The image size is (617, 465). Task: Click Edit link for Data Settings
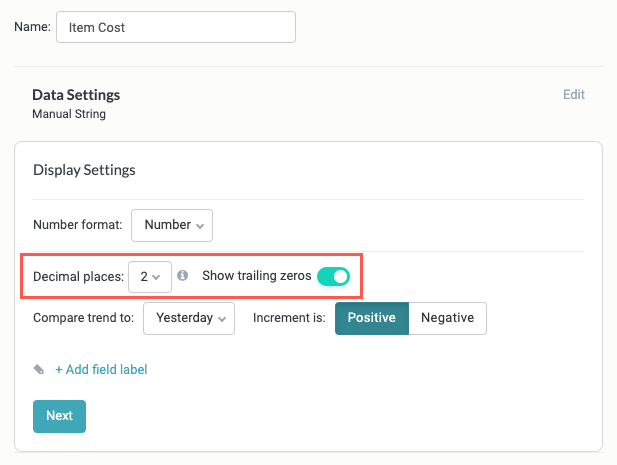coord(574,94)
